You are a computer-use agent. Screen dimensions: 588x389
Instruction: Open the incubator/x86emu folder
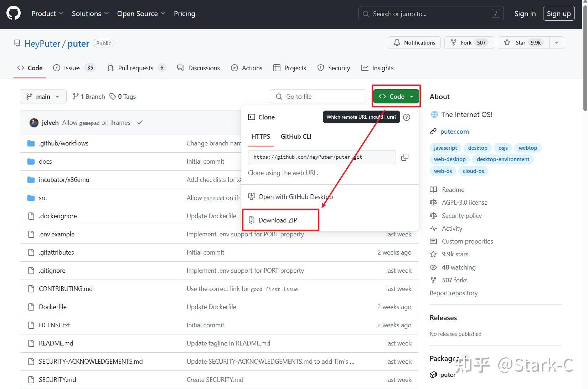[x=64, y=180]
